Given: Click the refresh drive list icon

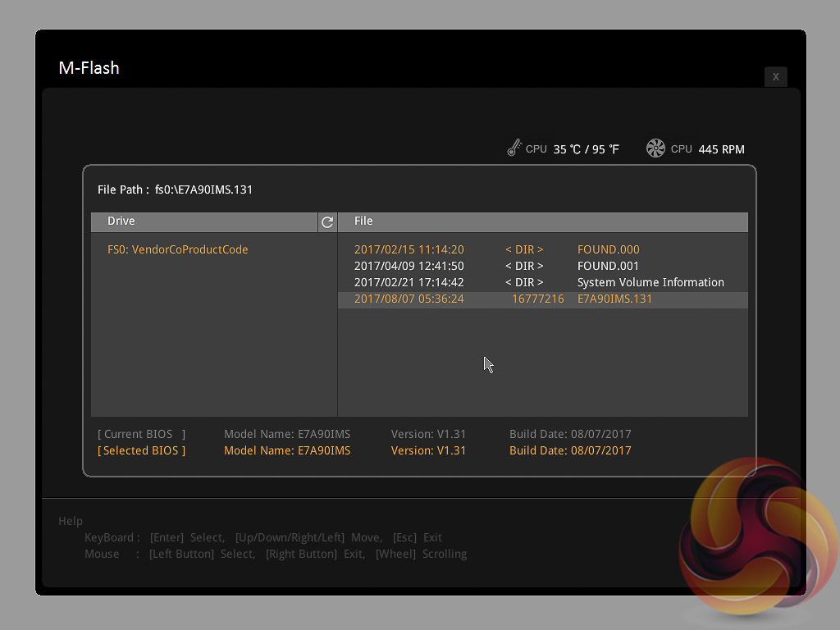Looking at the screenshot, I should click(x=327, y=221).
